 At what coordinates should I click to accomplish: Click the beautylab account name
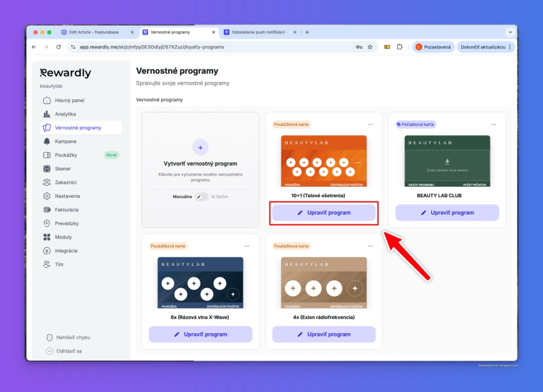[x=51, y=86]
